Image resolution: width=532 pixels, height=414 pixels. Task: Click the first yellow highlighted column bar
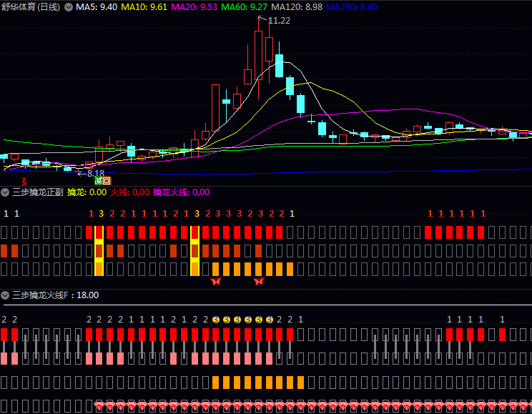click(99, 250)
